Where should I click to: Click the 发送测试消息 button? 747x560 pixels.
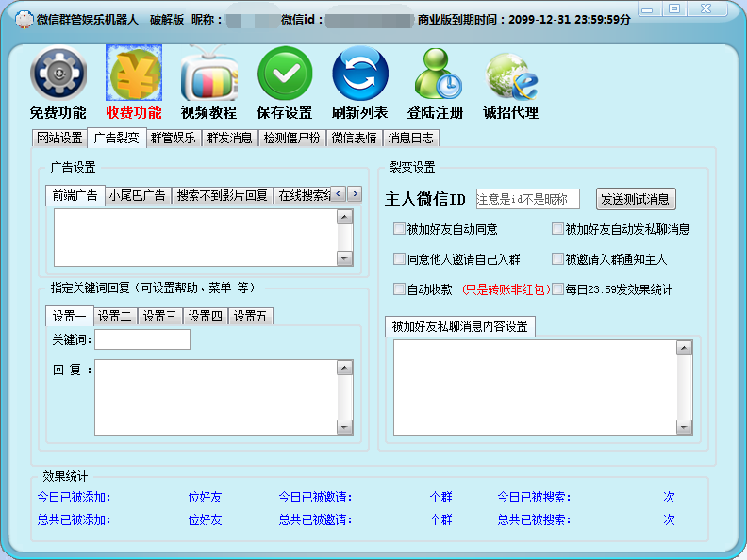tap(636, 199)
